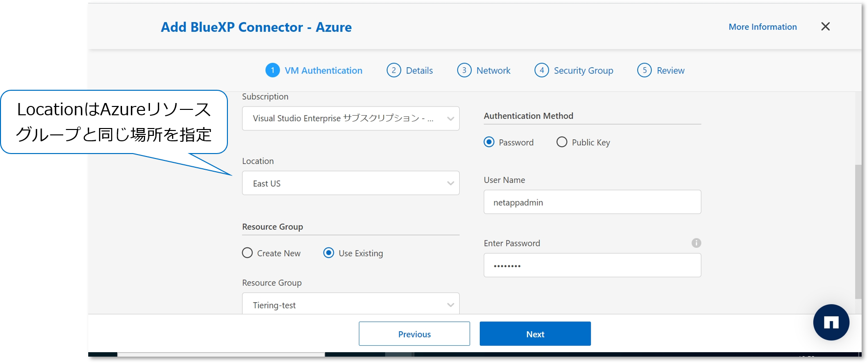Click the Resource Group section heading
The width and height of the screenshot is (868, 363).
coord(273,227)
